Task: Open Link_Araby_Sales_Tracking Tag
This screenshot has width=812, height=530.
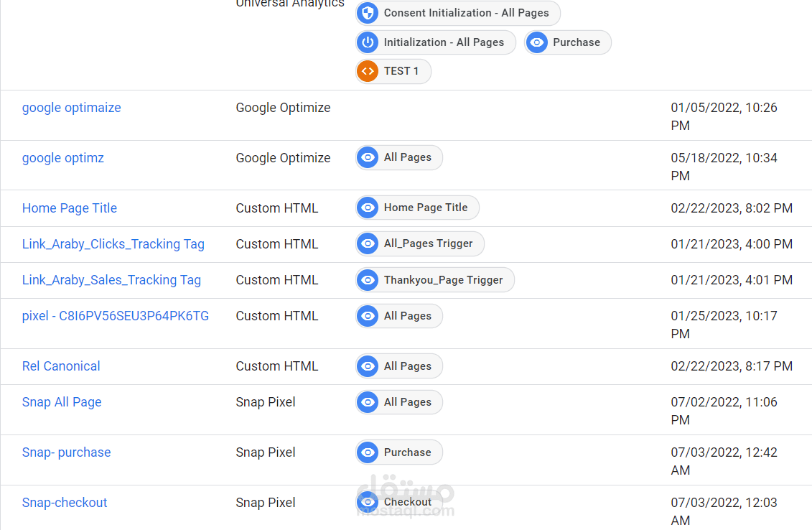Action: tap(111, 280)
